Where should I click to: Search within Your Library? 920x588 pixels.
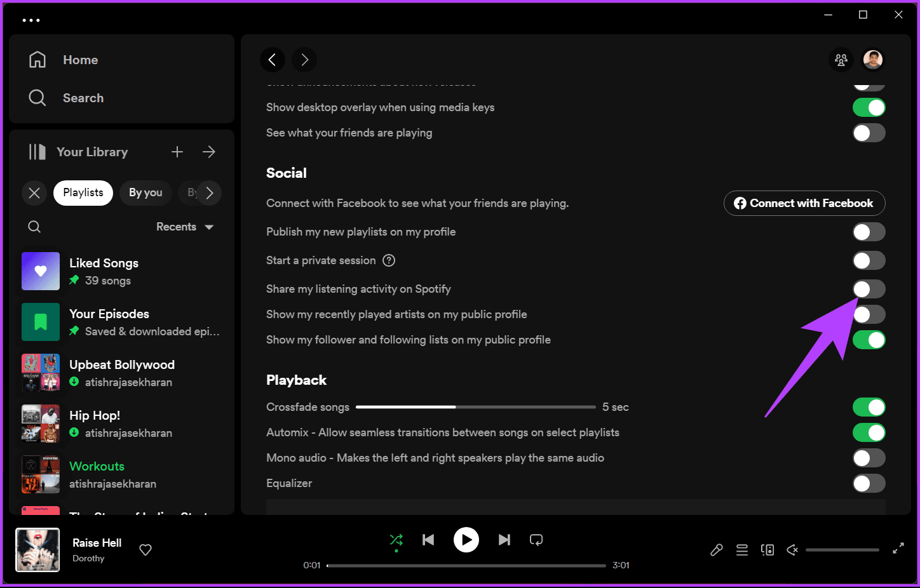[34, 227]
